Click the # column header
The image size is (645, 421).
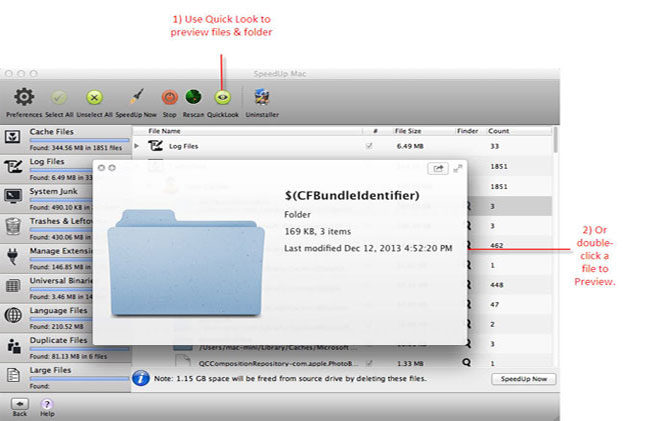tap(375, 131)
